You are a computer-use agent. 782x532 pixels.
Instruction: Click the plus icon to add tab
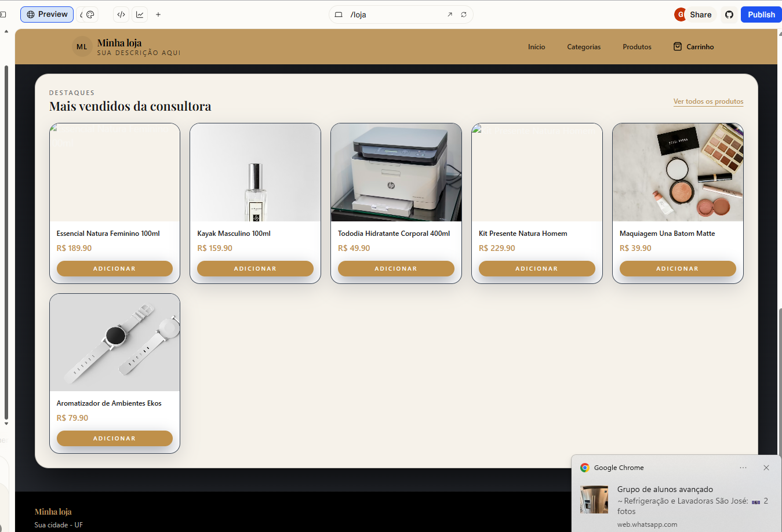tap(158, 14)
